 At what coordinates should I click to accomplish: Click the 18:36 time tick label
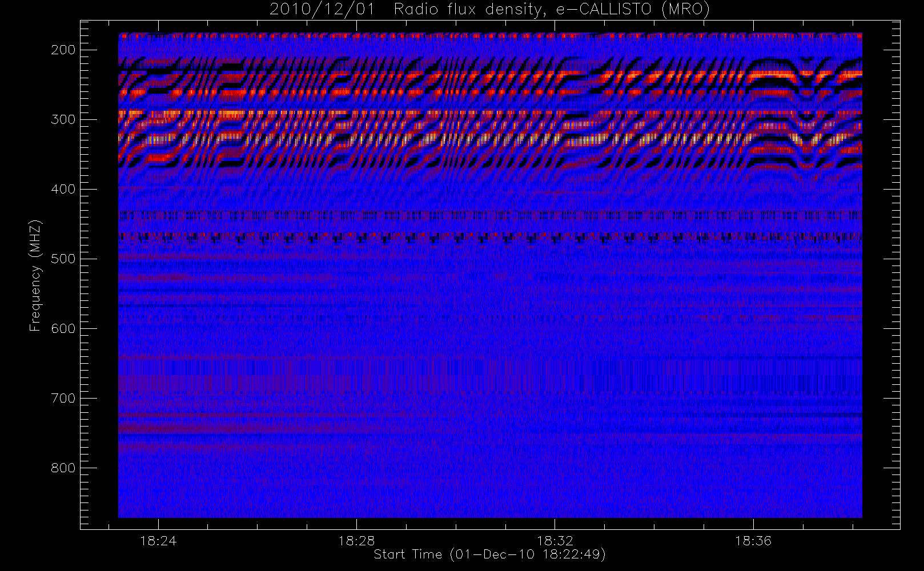click(x=753, y=541)
